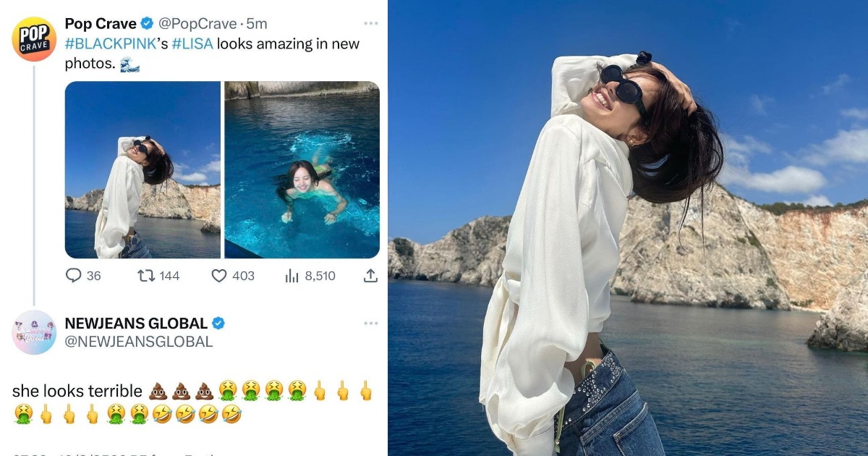The image size is (868, 456).
Task: Click the 5m tweet timestamp
Action: (257, 24)
